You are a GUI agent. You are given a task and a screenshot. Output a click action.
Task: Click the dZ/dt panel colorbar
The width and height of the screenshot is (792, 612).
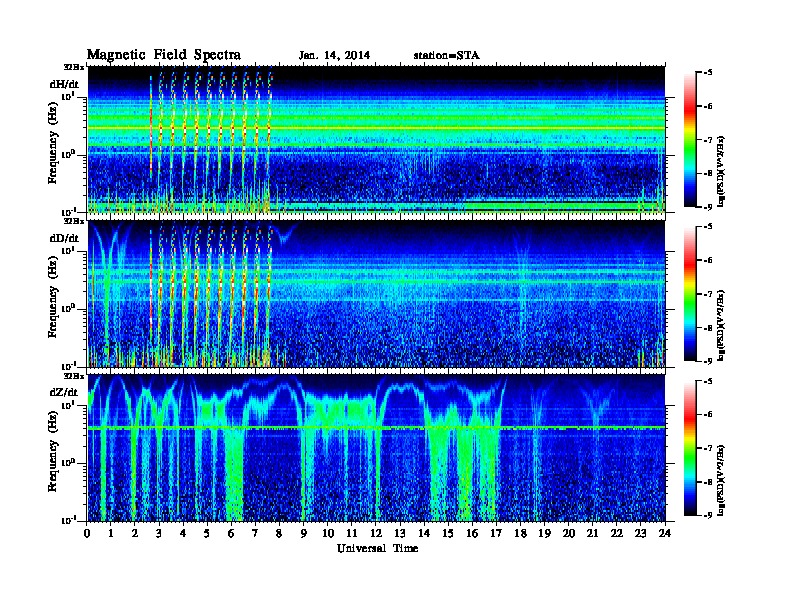[690, 448]
